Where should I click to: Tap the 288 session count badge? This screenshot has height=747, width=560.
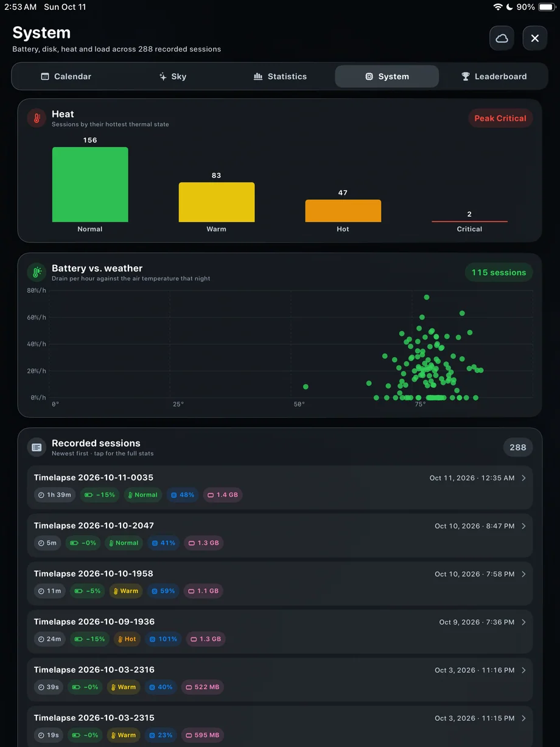pos(518,447)
